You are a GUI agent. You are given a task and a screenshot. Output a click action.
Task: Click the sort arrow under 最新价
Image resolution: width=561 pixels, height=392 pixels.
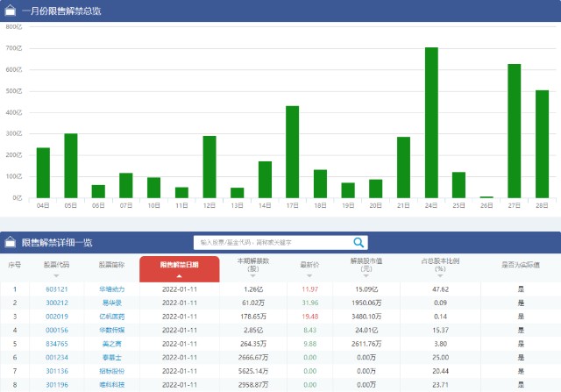309,275
